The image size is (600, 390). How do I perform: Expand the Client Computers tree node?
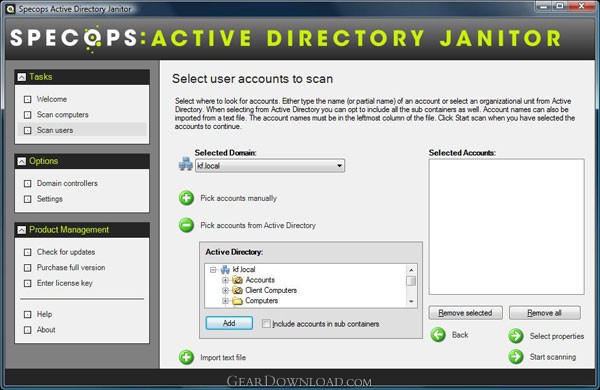(225, 290)
